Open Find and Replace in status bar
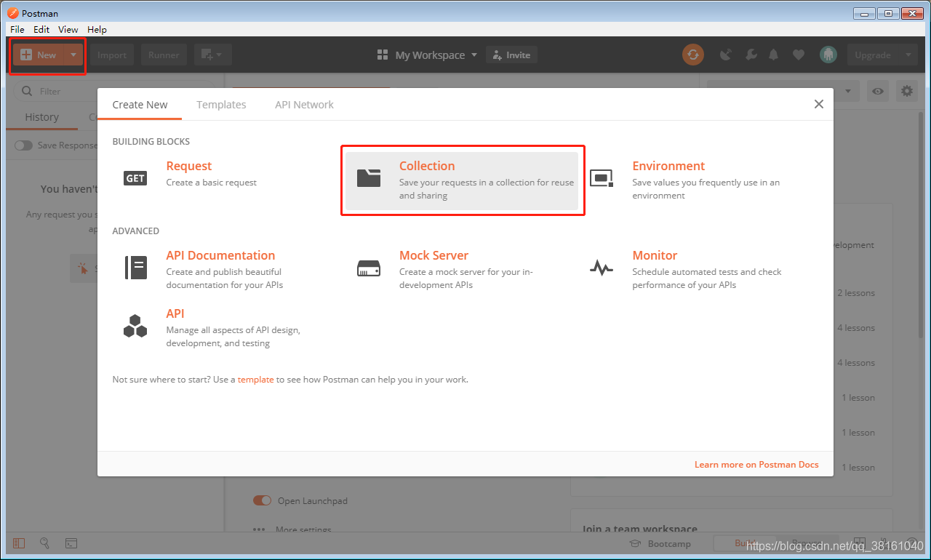 pyautogui.click(x=45, y=543)
